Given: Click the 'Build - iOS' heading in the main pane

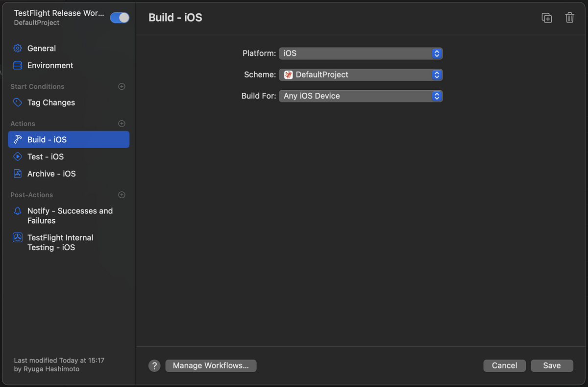Looking at the screenshot, I should coord(175,18).
